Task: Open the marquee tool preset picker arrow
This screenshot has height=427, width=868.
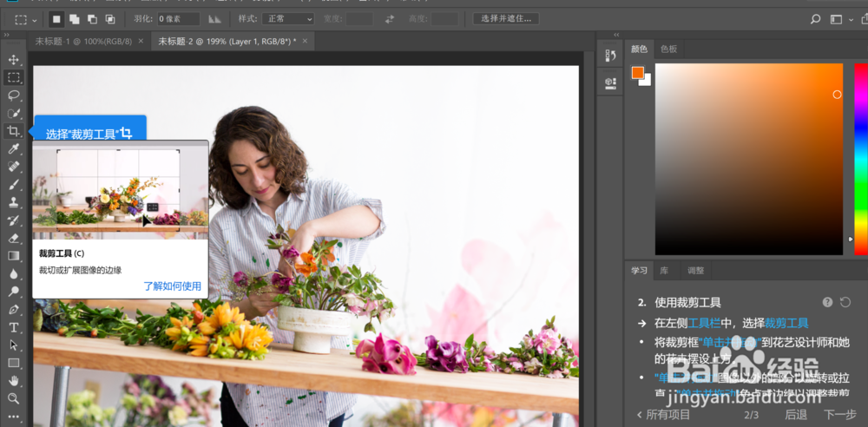Action: point(35,20)
